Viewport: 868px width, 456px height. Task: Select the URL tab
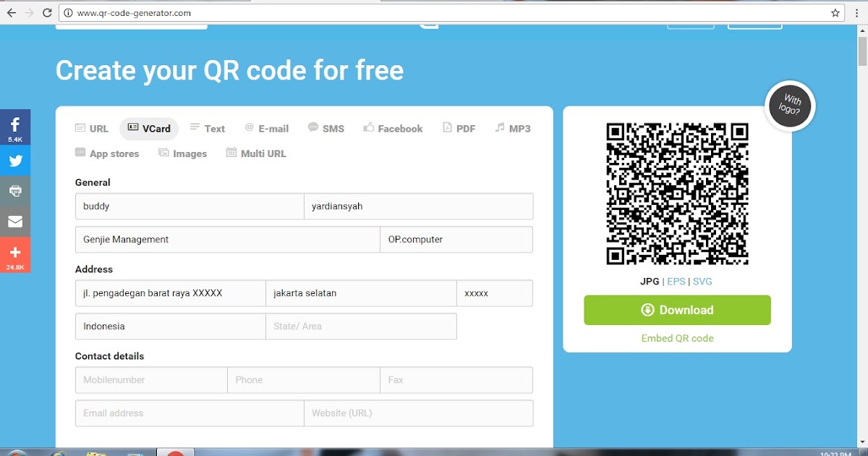(x=92, y=129)
